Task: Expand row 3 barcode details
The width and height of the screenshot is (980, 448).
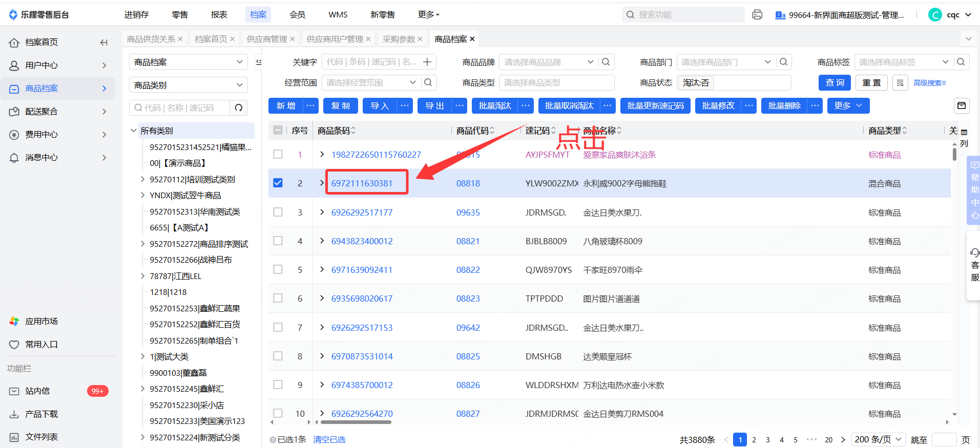Action: [x=322, y=212]
